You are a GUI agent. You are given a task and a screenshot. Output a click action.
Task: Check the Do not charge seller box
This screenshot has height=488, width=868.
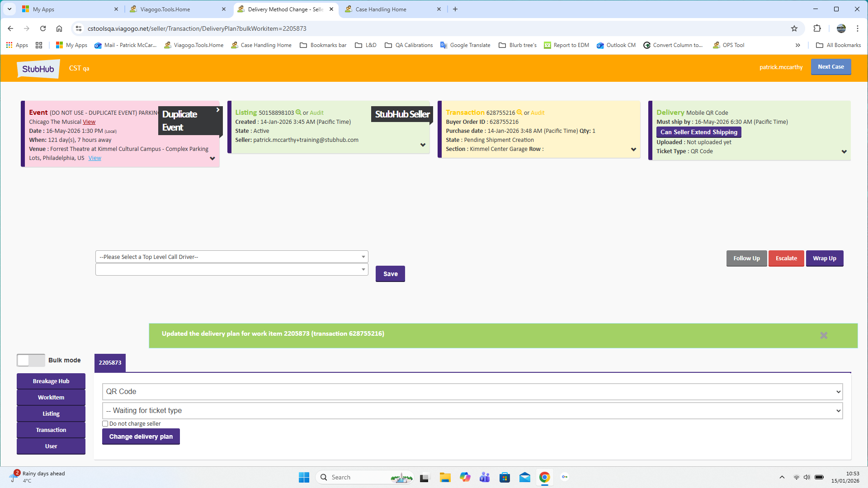point(105,424)
